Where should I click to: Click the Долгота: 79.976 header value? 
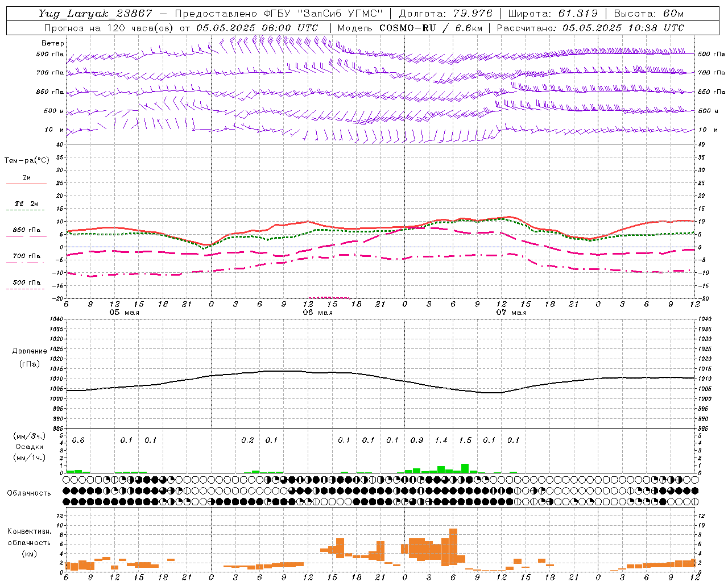pyautogui.click(x=446, y=14)
